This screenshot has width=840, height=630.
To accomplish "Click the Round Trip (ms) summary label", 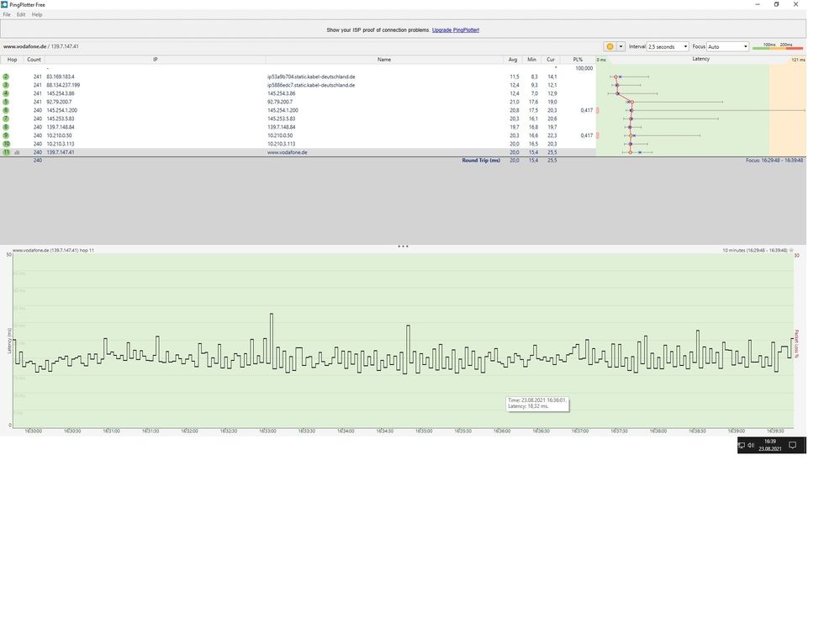I will pyautogui.click(x=481, y=160).
